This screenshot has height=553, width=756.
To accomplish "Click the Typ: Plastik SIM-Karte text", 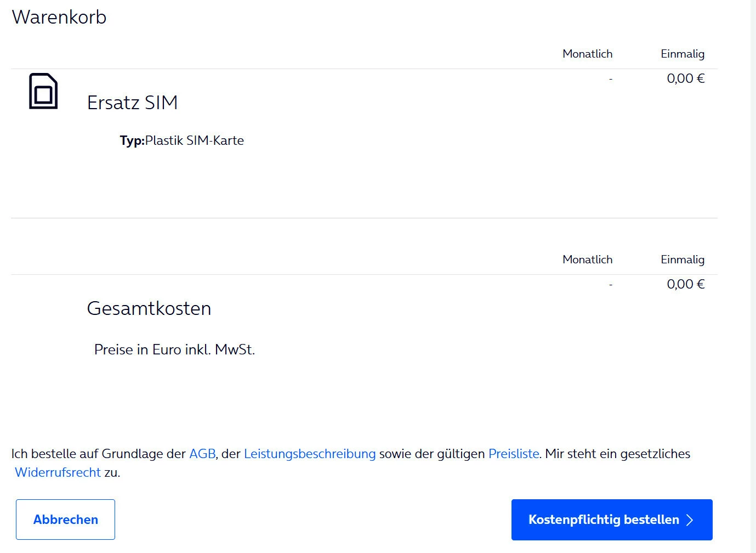I will coord(182,140).
